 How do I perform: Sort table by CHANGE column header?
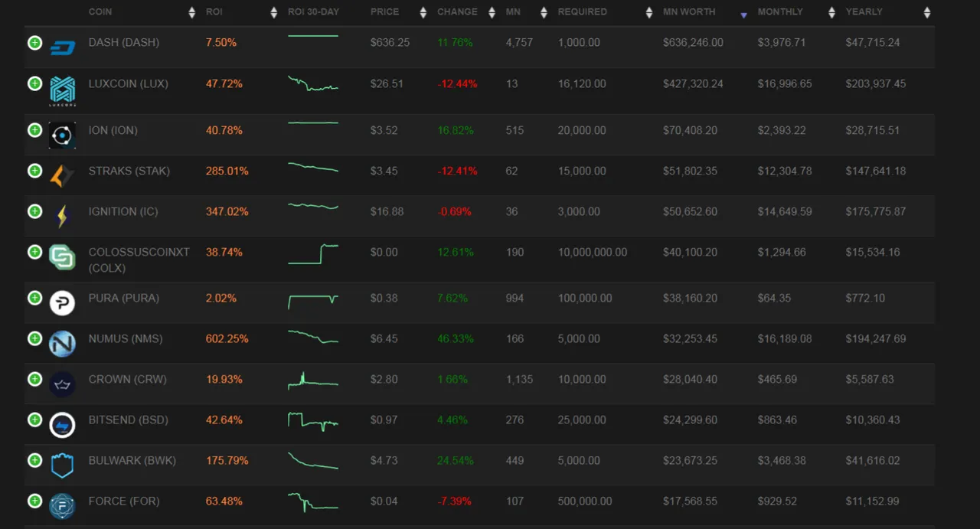[457, 11]
